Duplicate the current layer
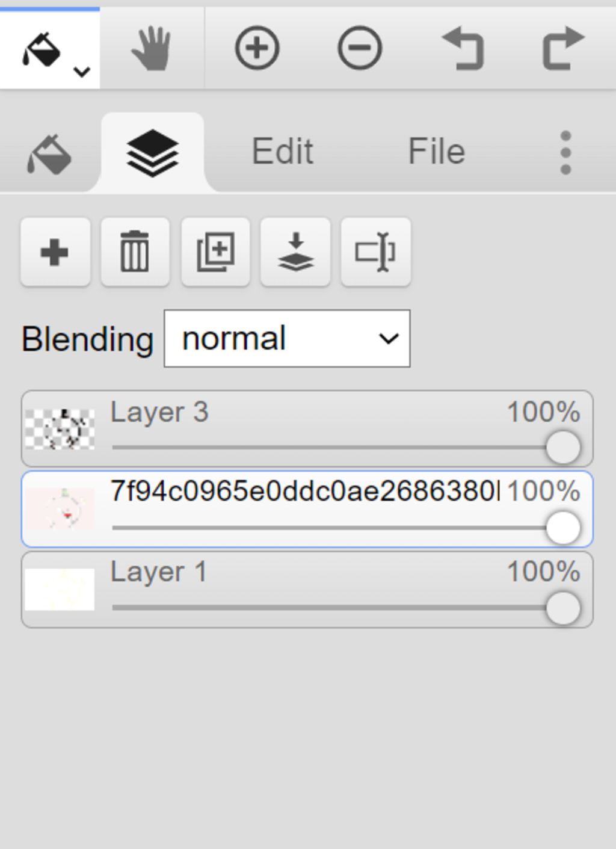616x849 pixels. (x=215, y=252)
